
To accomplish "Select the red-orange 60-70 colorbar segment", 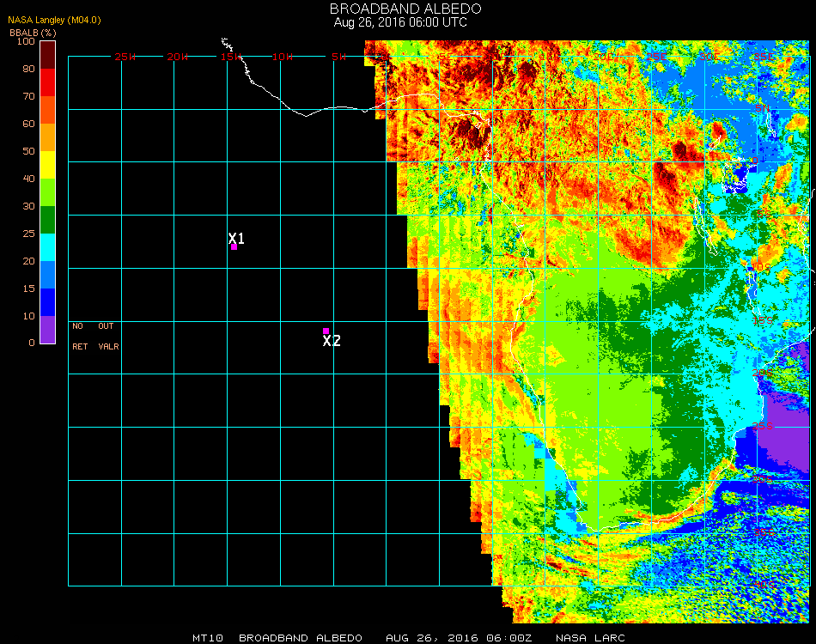I will coord(48,110).
